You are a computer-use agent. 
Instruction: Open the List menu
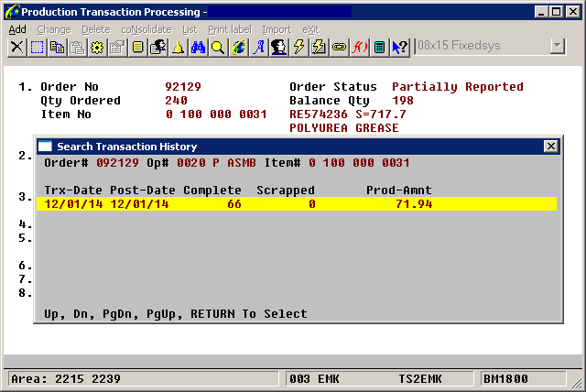[x=190, y=29]
